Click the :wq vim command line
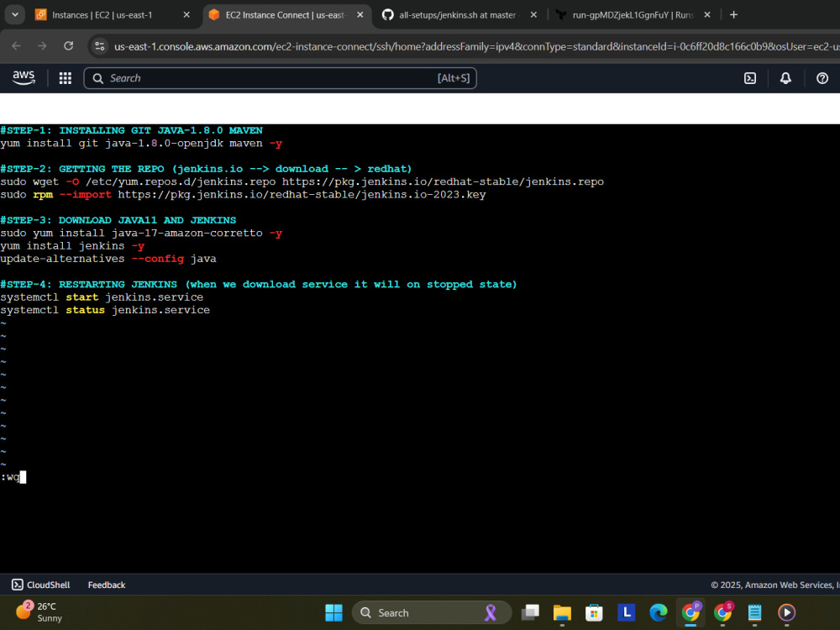This screenshot has height=630, width=840. coord(13,477)
